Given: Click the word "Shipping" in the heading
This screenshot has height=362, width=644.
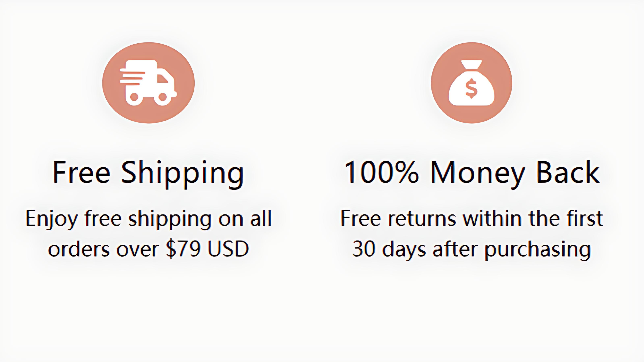Looking at the screenshot, I should (x=182, y=173).
